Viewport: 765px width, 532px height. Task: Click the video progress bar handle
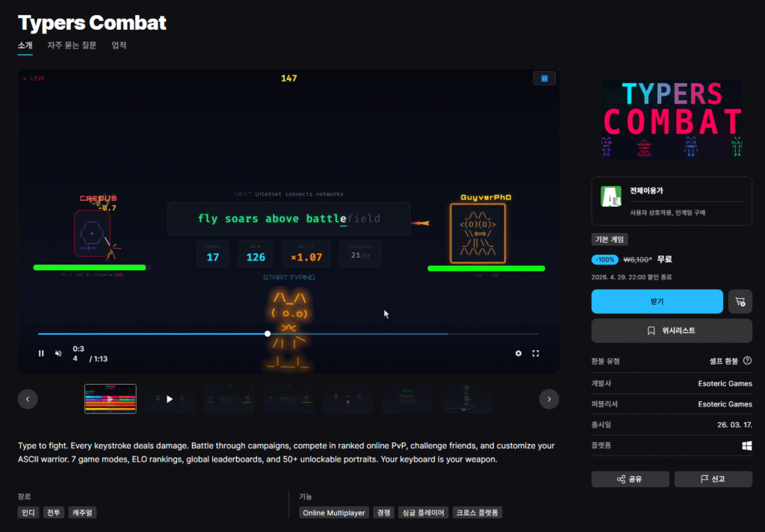(267, 334)
